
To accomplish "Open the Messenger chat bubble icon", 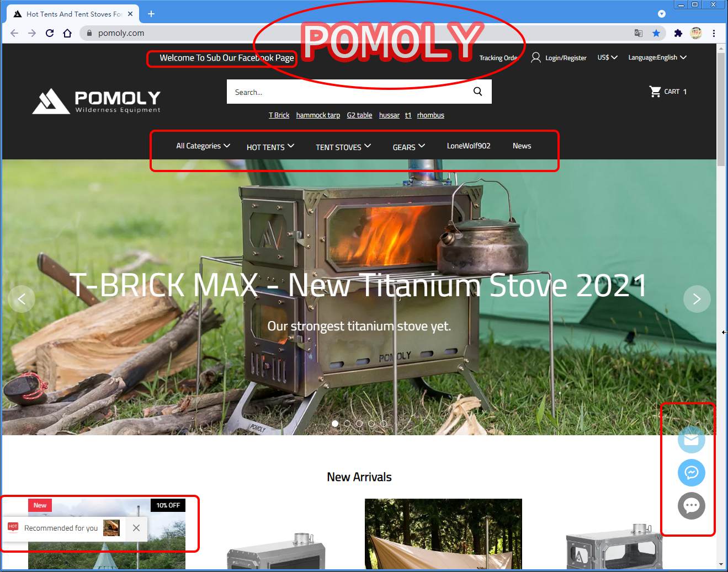I will [x=692, y=473].
